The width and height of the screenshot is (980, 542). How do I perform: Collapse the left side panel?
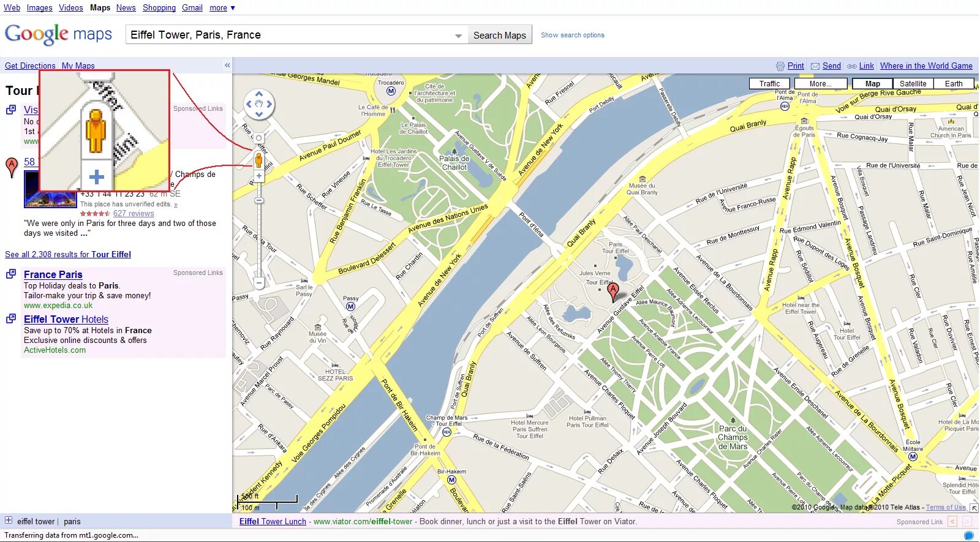point(227,65)
